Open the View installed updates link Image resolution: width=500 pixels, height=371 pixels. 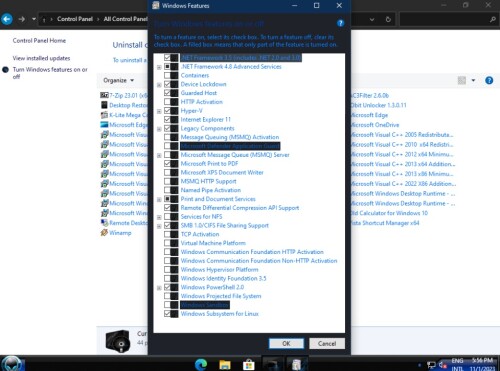41,58
